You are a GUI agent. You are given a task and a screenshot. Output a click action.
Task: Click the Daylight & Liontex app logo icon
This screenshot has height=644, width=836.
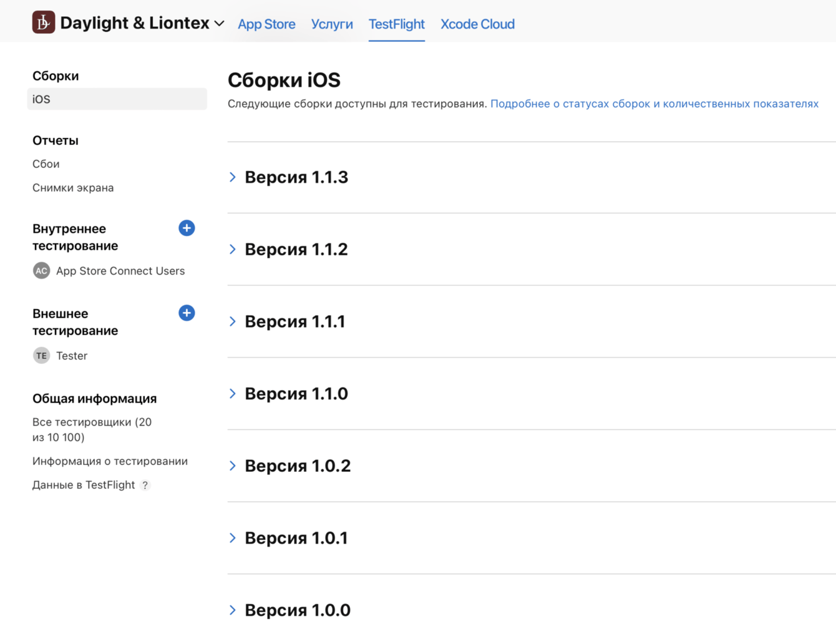44,22
